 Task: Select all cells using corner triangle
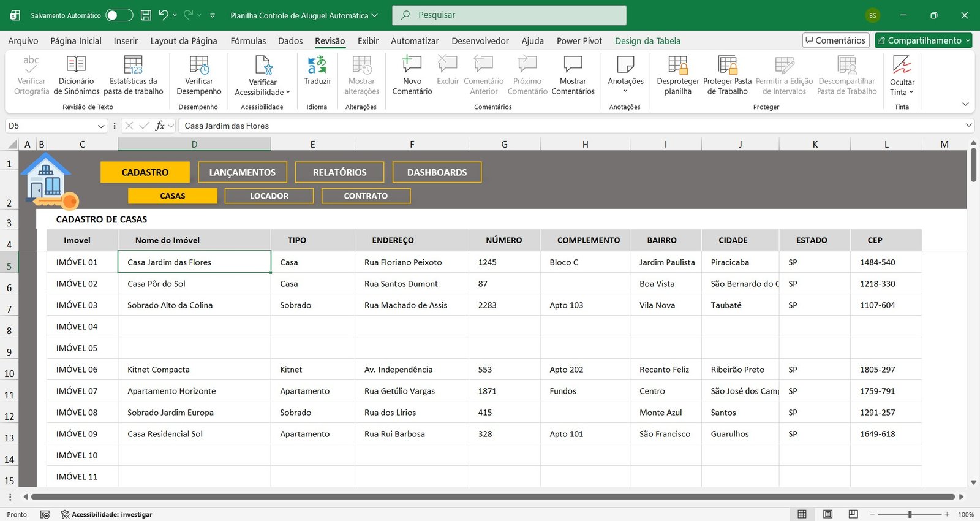(12, 145)
